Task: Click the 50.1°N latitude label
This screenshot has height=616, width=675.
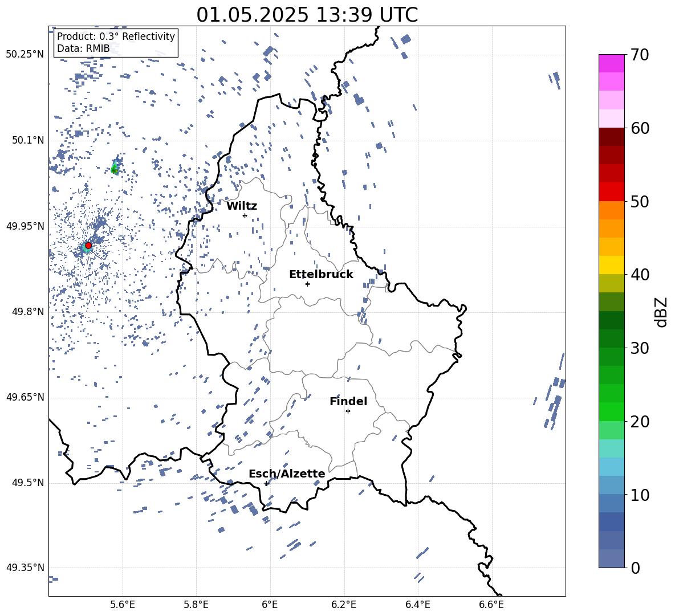Action: pos(28,141)
